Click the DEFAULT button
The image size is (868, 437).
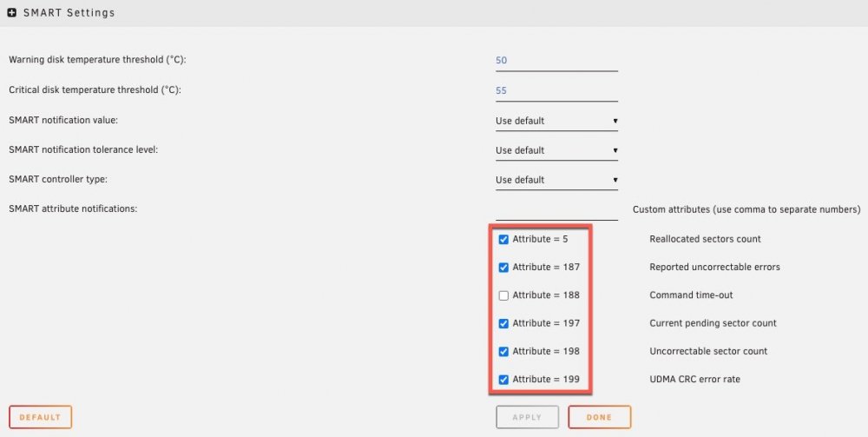[x=41, y=417]
